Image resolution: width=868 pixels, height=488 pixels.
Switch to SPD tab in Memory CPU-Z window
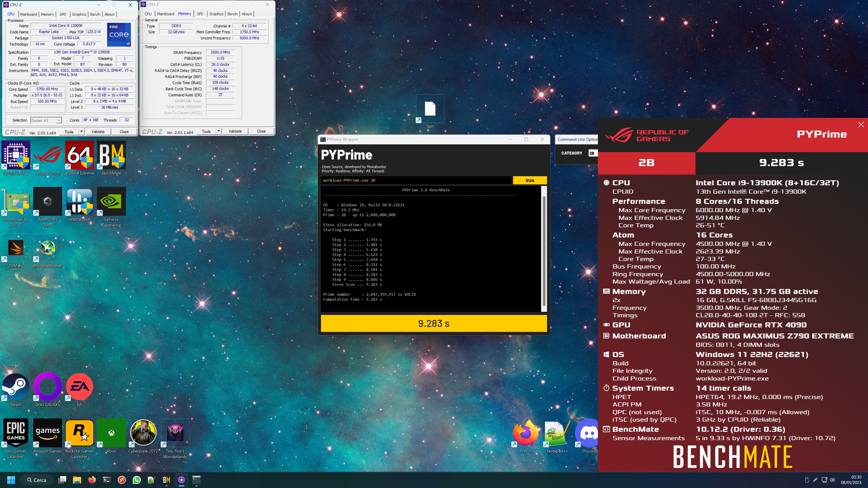[200, 14]
